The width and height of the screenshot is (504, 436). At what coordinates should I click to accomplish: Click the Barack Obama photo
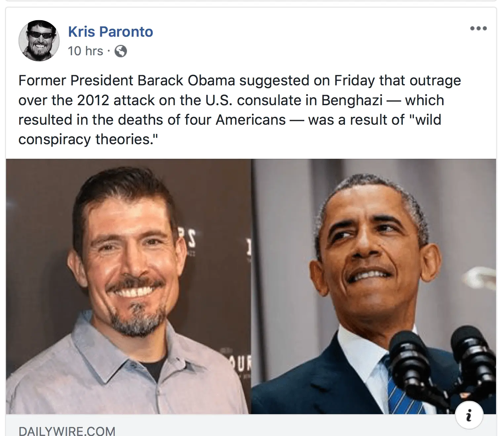click(374, 286)
